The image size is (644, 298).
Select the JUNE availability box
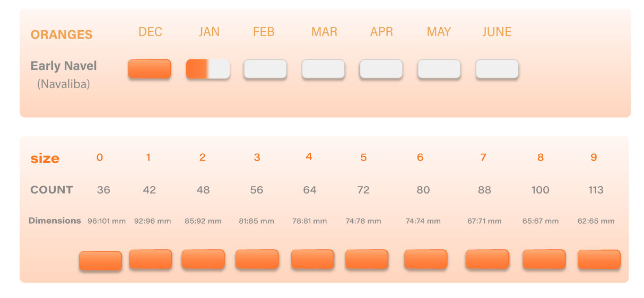(x=497, y=69)
